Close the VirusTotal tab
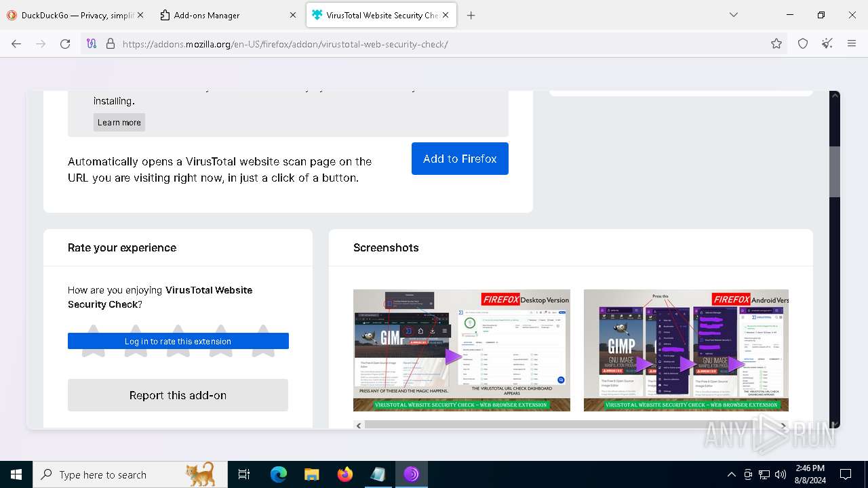Image resolution: width=868 pixels, height=488 pixels. 446,15
